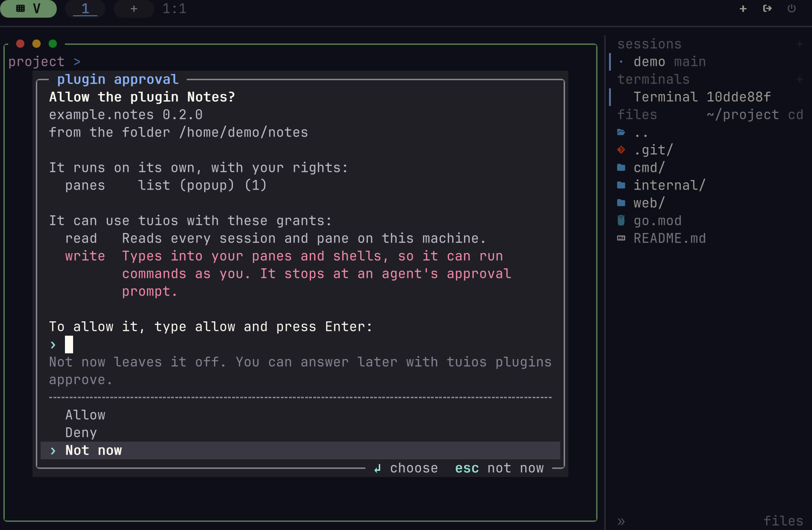Click the choose hint in footer
The image size is (812, 530).
coord(406,468)
